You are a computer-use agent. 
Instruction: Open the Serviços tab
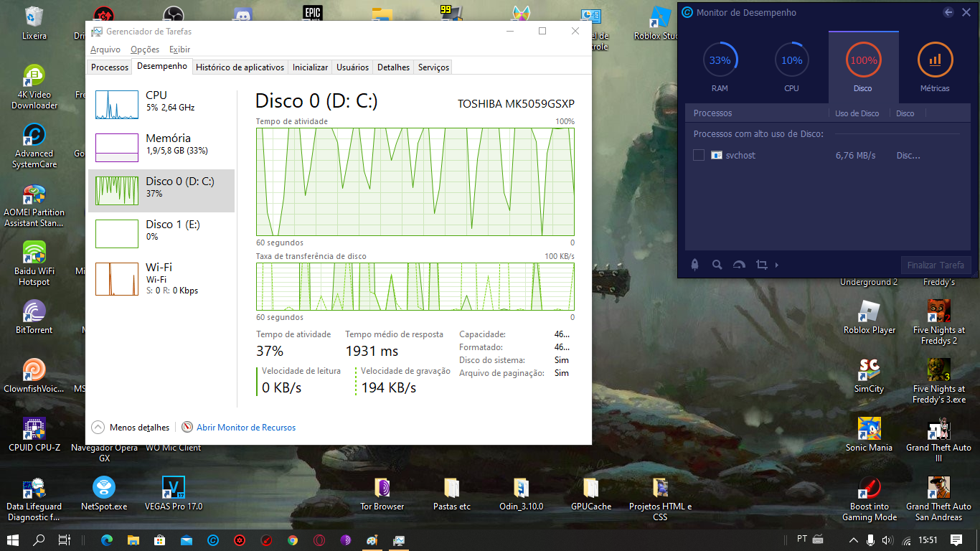pos(433,67)
